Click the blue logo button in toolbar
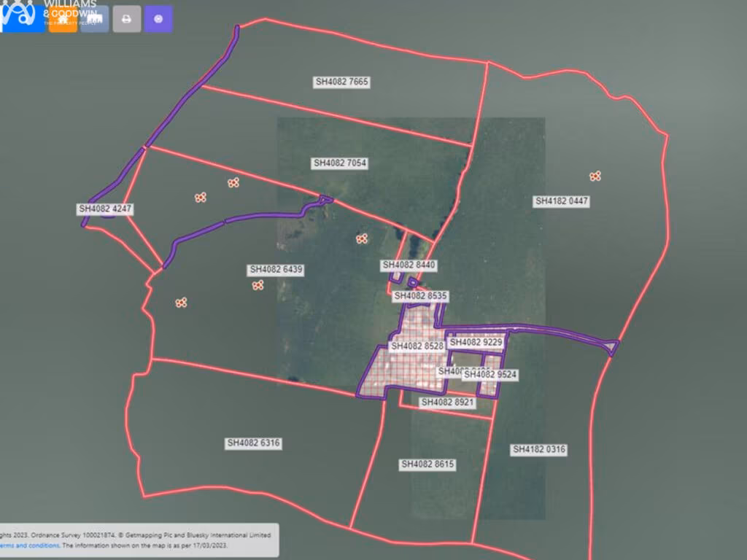The image size is (747, 560). click(x=22, y=17)
